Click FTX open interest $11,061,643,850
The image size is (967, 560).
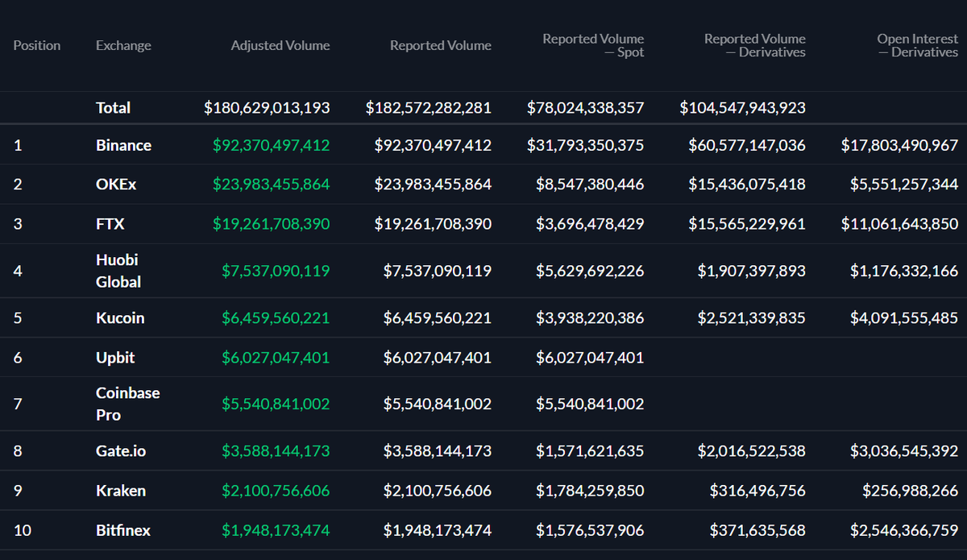(900, 224)
